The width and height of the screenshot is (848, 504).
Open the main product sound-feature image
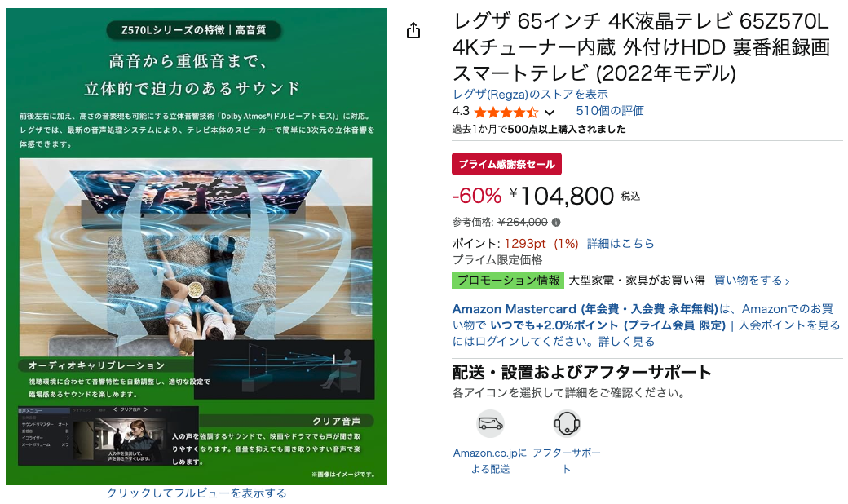point(197,246)
